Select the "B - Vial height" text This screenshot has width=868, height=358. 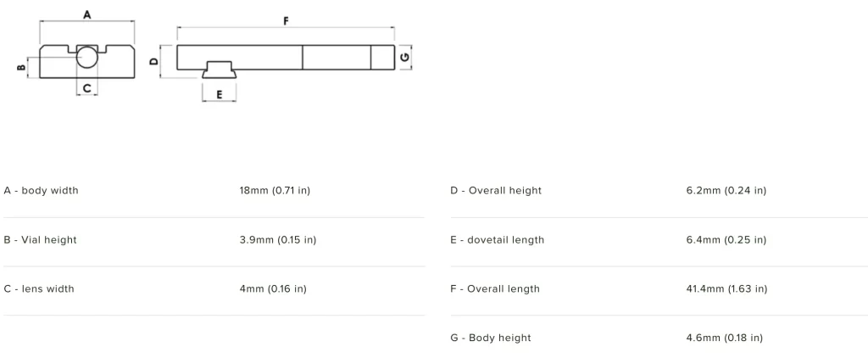click(40, 240)
